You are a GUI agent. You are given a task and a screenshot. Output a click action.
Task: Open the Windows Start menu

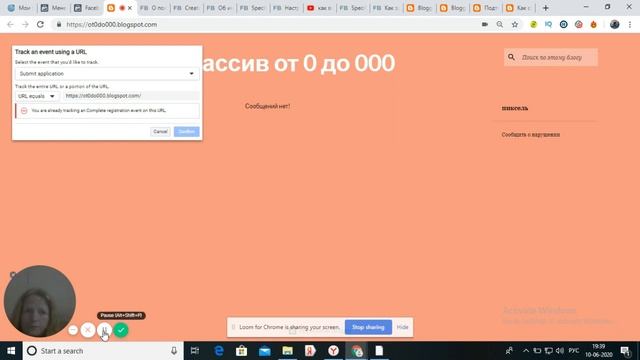(11, 351)
